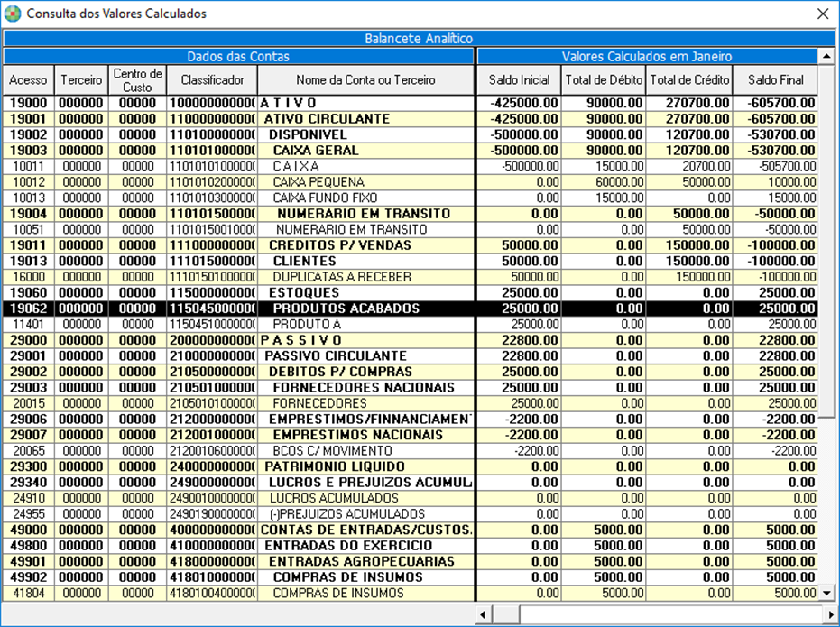Image resolution: width=840 pixels, height=627 pixels.
Task: Select access code 49902 cell
Action: [28, 577]
